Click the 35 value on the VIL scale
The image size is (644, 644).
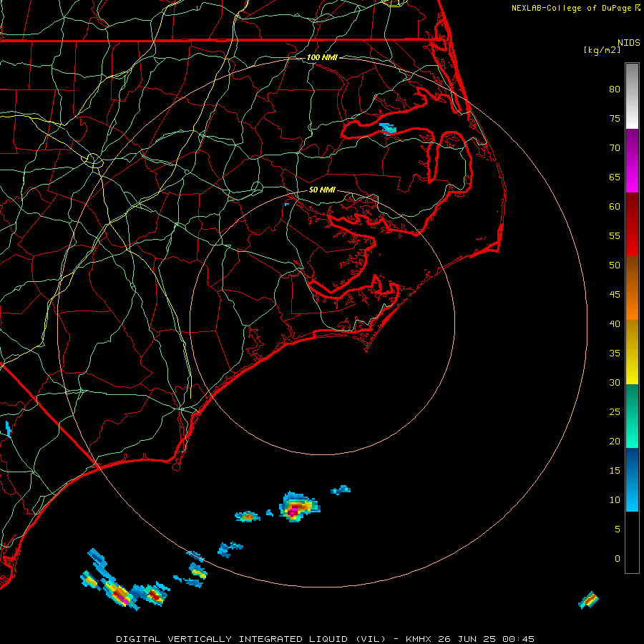[x=615, y=353]
